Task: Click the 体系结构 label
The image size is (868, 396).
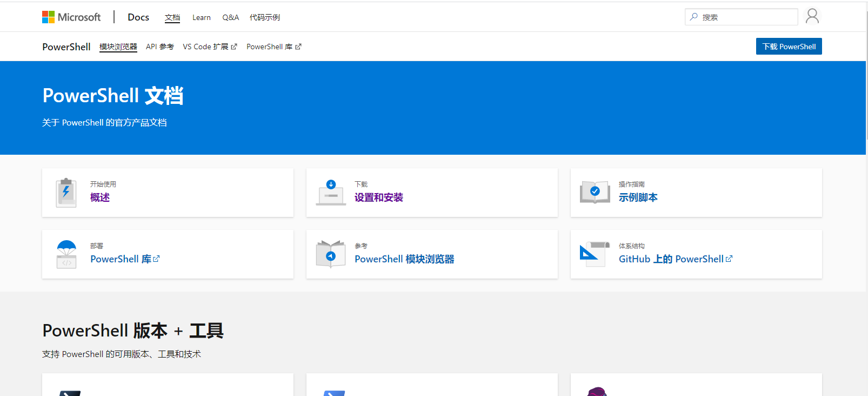Action: tap(632, 246)
